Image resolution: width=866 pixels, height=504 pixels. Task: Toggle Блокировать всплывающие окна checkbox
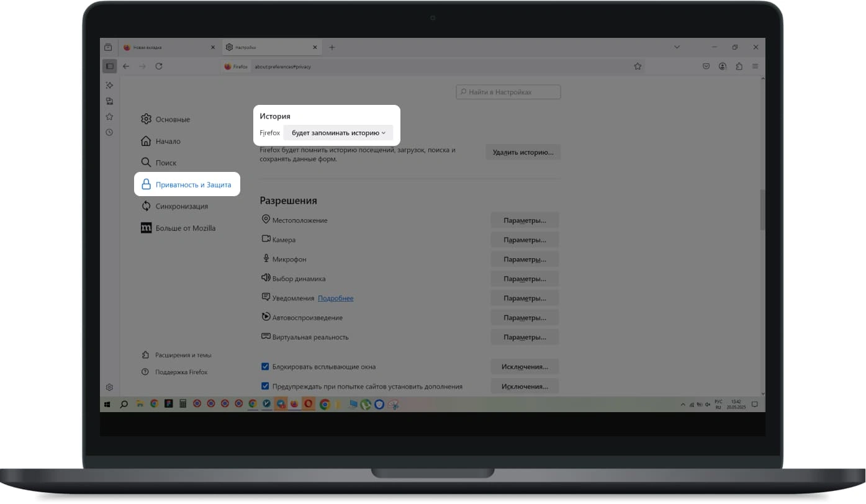click(265, 367)
